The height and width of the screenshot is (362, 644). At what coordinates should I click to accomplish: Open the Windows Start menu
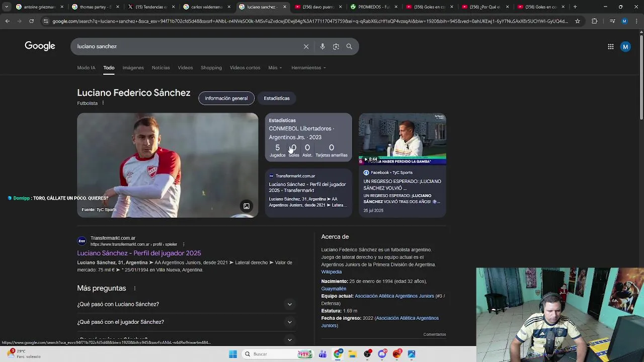click(x=233, y=354)
